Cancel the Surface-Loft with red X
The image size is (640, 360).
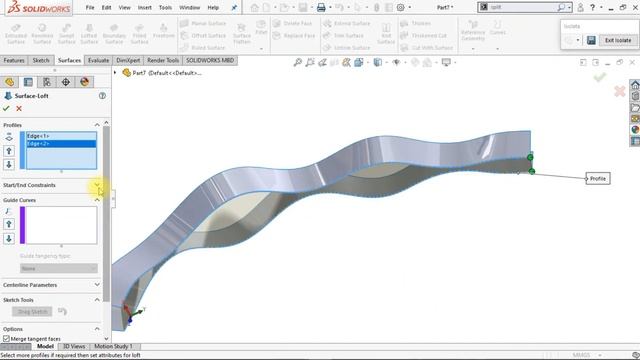pyautogui.click(x=19, y=108)
